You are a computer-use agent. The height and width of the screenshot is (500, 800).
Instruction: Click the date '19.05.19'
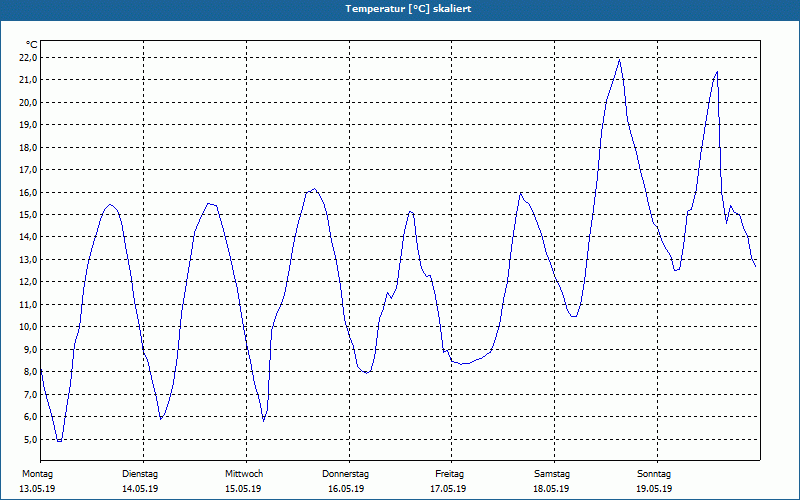[654, 489]
